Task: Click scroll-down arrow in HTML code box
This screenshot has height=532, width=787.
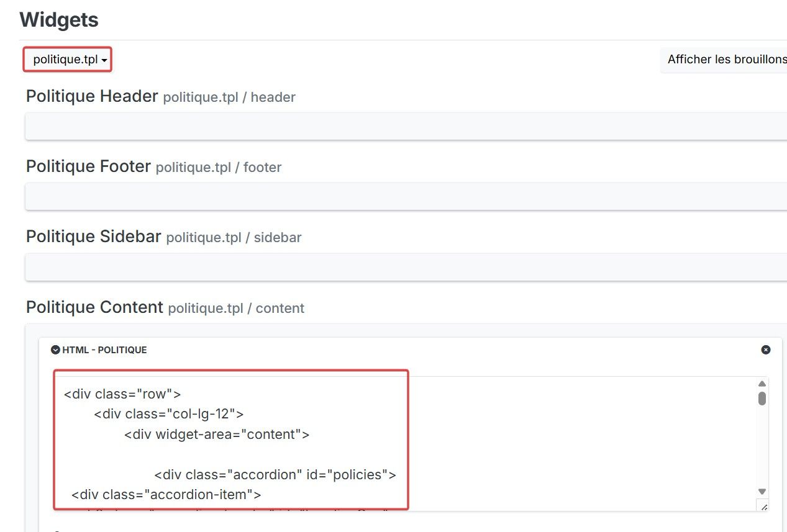Action: (762, 492)
